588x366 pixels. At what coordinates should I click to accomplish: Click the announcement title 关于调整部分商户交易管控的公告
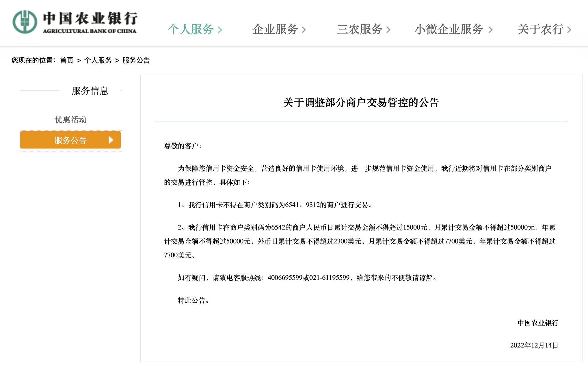click(361, 103)
